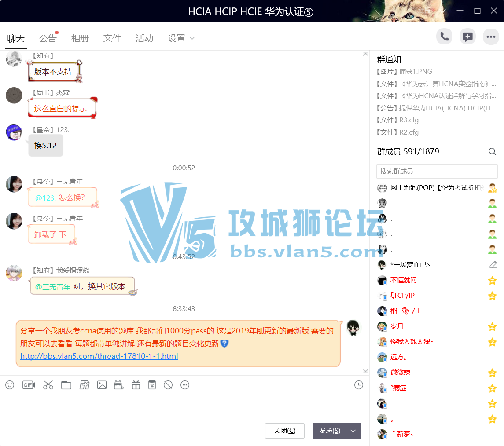
Task: Click the star icon beside ξTCP/IP
Action: point(492,296)
